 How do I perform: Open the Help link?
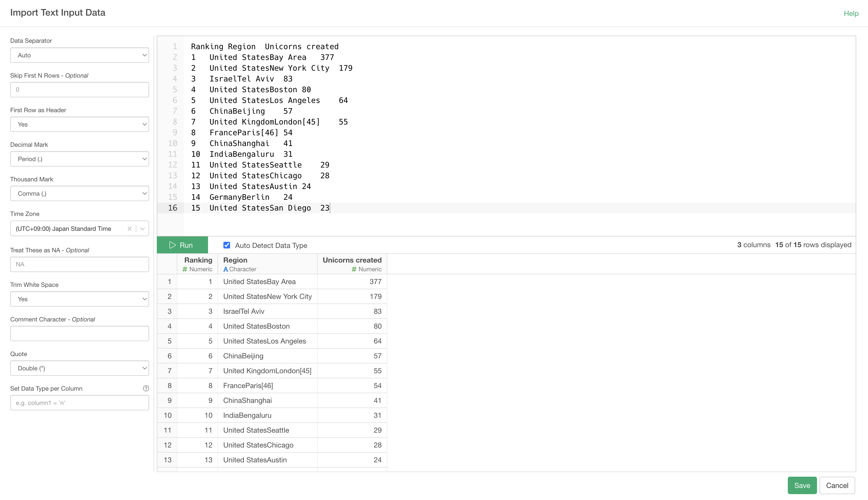click(x=851, y=13)
